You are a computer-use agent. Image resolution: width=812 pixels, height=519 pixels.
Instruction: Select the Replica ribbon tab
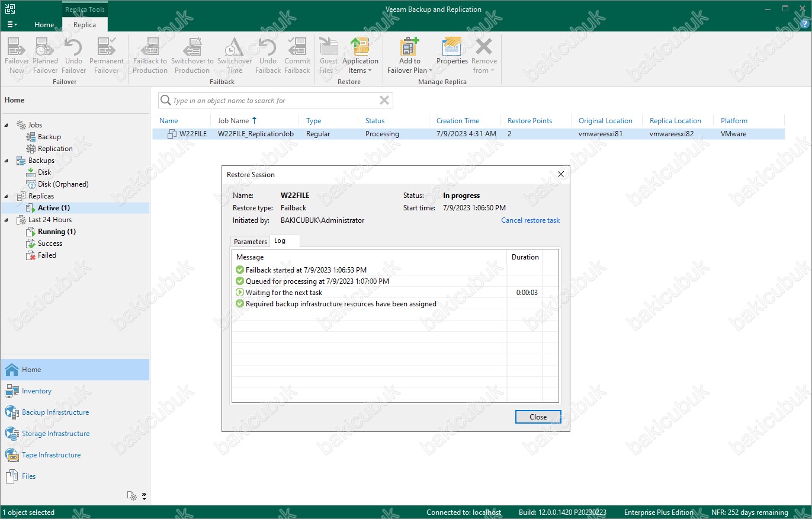pyautogui.click(x=85, y=25)
